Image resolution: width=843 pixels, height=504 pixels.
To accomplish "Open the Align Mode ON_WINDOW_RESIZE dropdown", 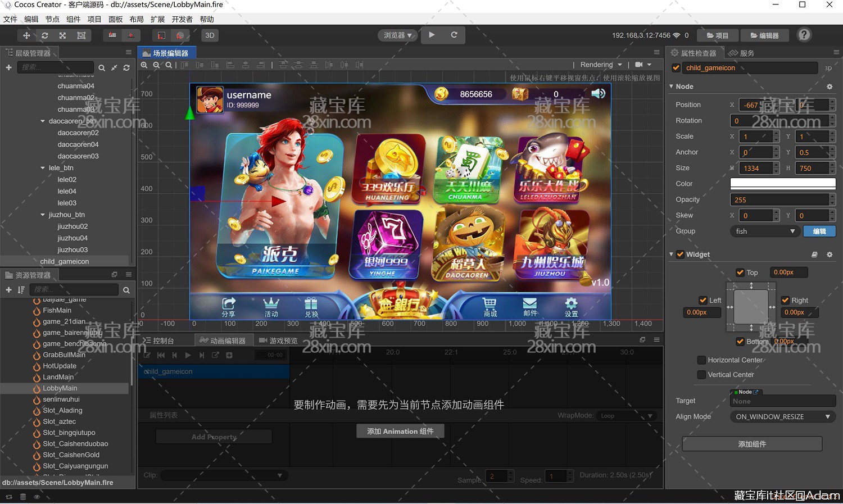I will (x=782, y=416).
